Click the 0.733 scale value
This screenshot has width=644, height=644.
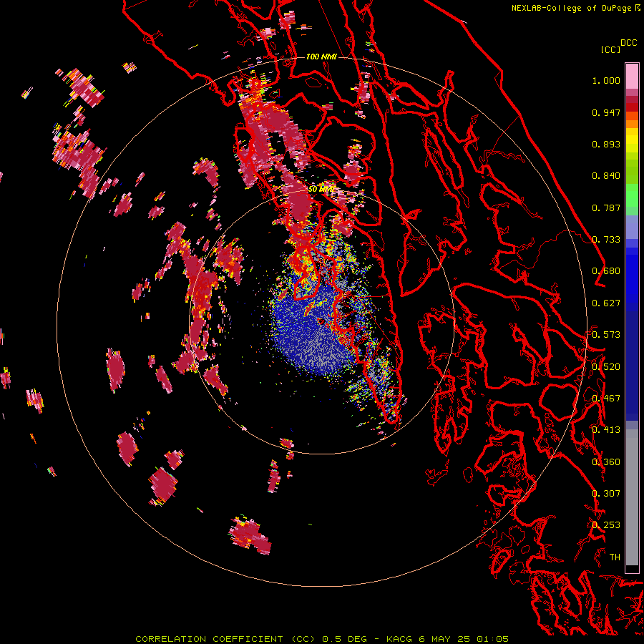coord(606,240)
